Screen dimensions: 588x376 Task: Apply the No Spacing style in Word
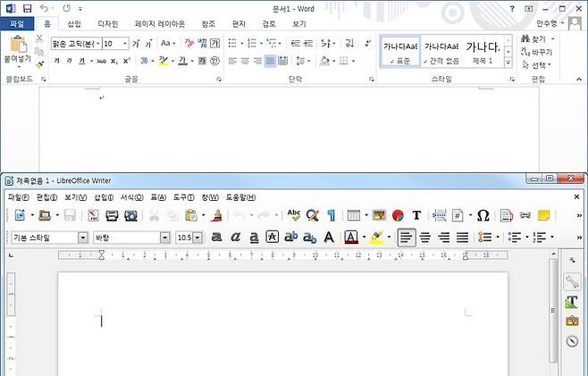[x=441, y=52]
